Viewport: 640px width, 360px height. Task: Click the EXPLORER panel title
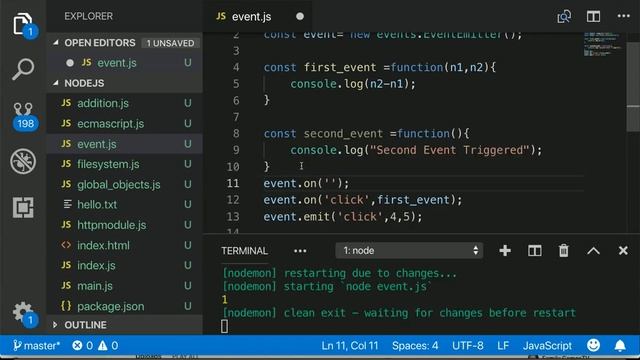click(89, 16)
